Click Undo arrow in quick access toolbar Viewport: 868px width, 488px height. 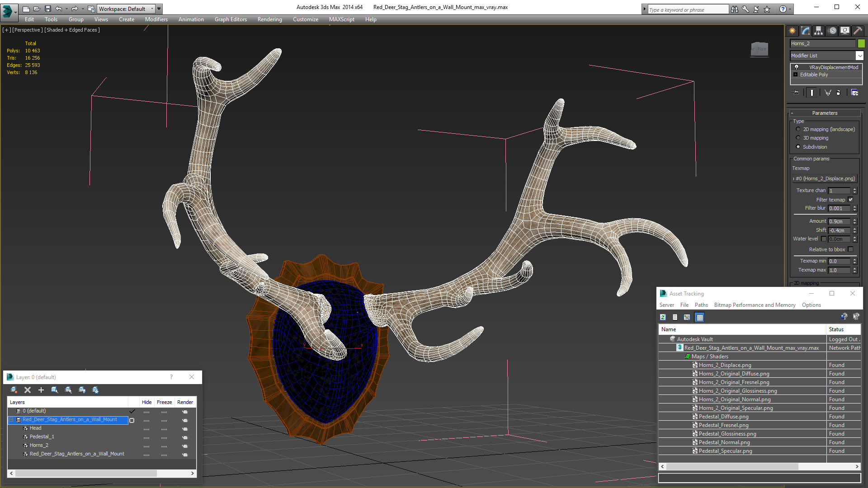click(59, 9)
